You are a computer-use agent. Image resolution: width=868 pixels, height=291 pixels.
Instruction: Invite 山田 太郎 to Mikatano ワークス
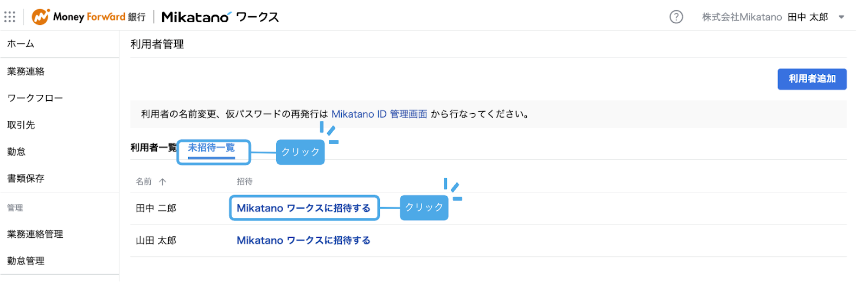click(303, 240)
